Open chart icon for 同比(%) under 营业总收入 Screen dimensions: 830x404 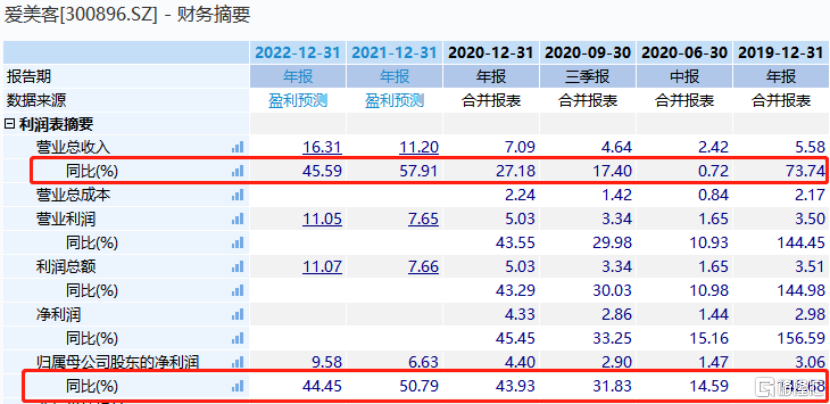[x=237, y=171]
